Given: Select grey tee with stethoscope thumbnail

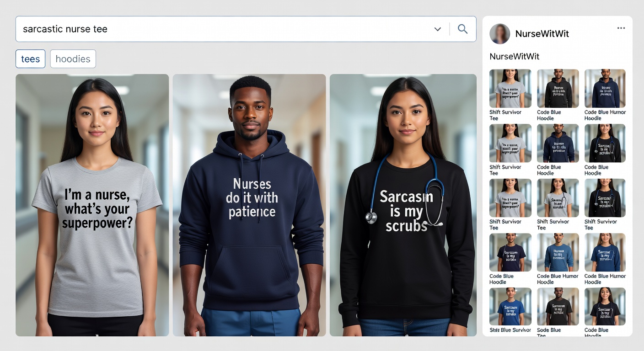Looking at the screenshot, I should (558, 198).
